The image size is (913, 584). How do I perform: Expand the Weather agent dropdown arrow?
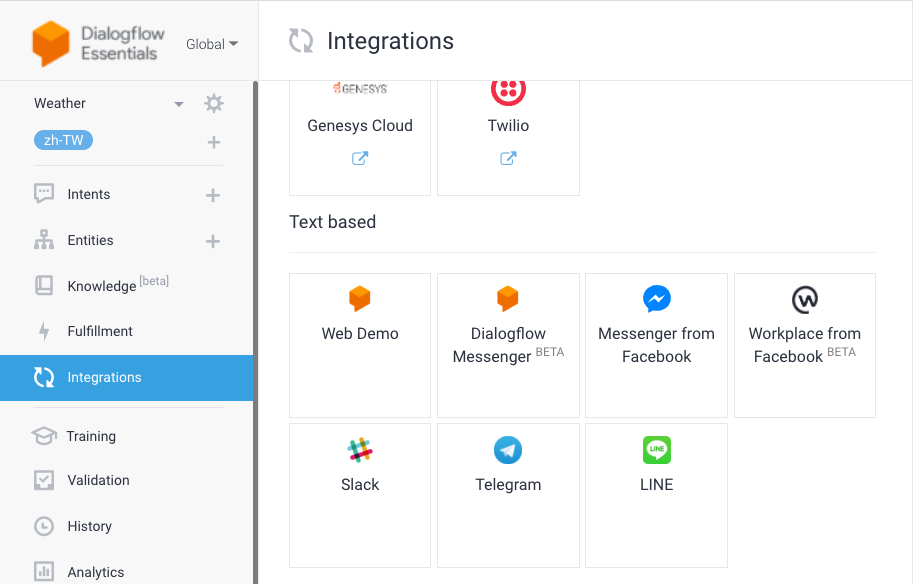pyautogui.click(x=179, y=104)
